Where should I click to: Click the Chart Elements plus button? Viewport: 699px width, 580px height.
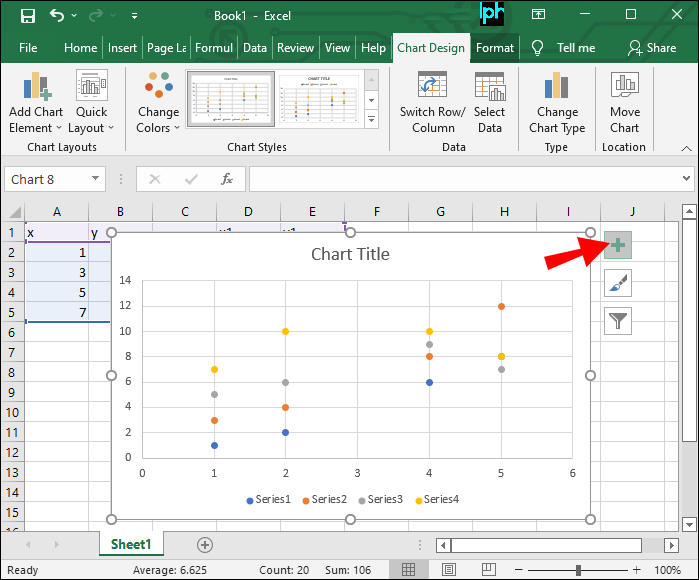click(x=618, y=246)
